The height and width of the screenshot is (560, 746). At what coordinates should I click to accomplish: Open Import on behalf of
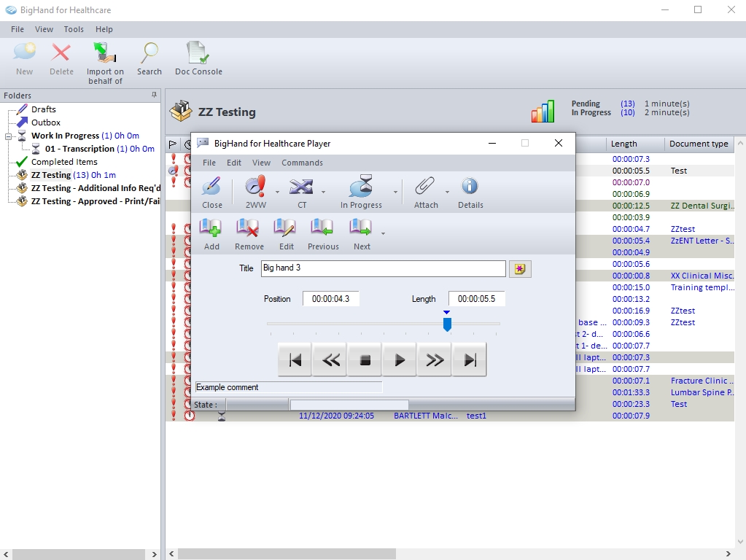105,63
